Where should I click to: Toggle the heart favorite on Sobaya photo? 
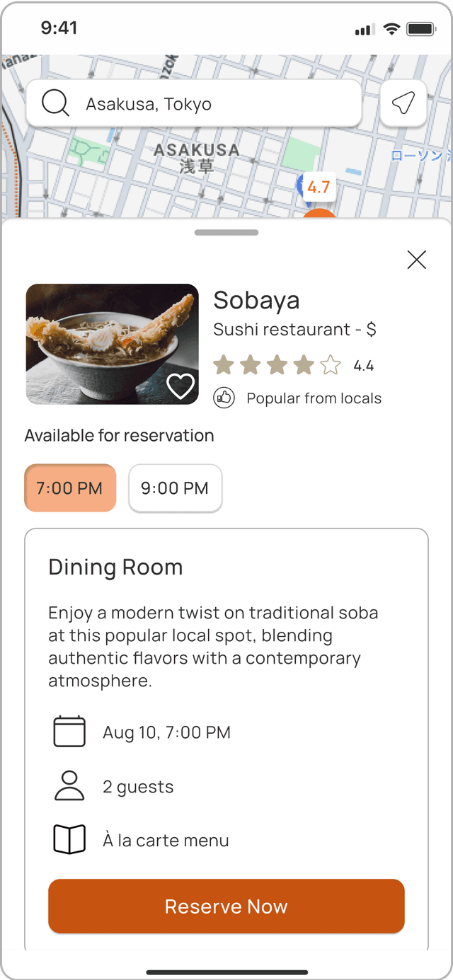(180, 386)
